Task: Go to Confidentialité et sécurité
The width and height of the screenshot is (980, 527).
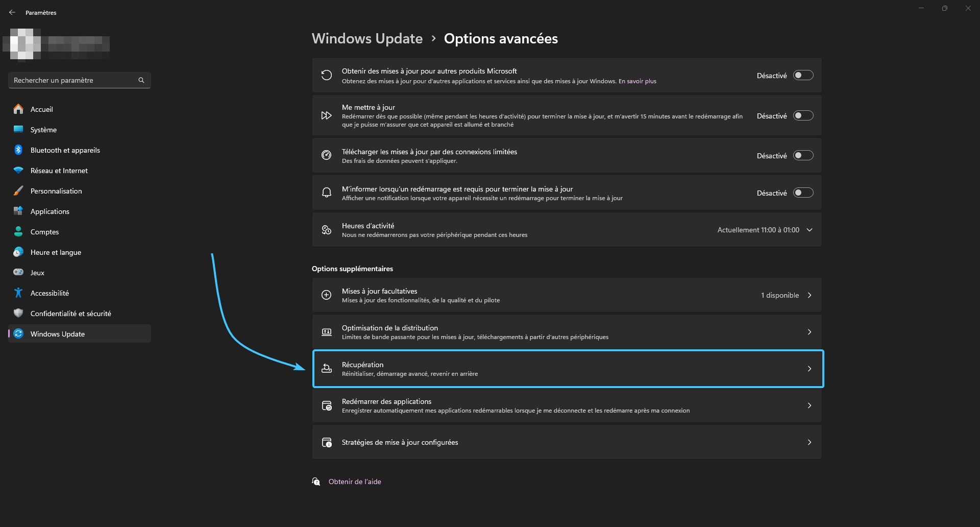Action: coord(80,313)
